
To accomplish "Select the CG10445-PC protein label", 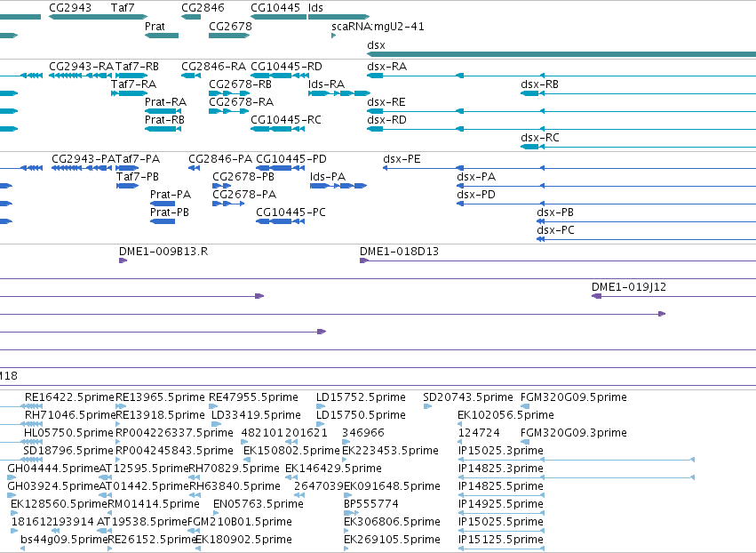I will click(290, 212).
